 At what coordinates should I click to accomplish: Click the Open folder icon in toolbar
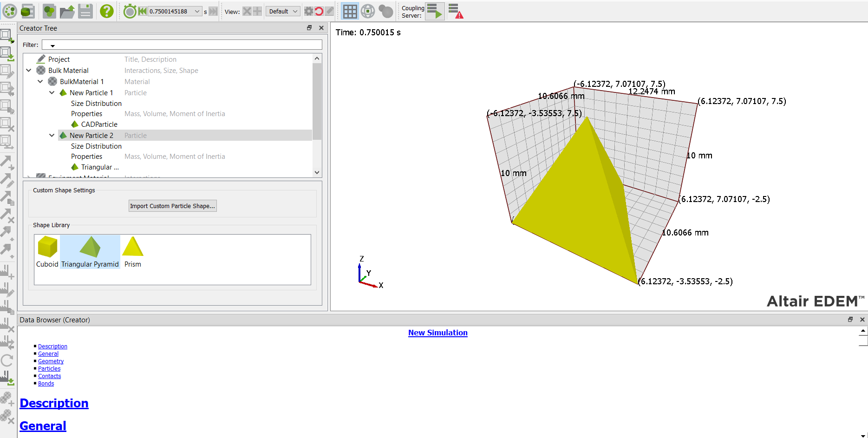click(x=67, y=11)
